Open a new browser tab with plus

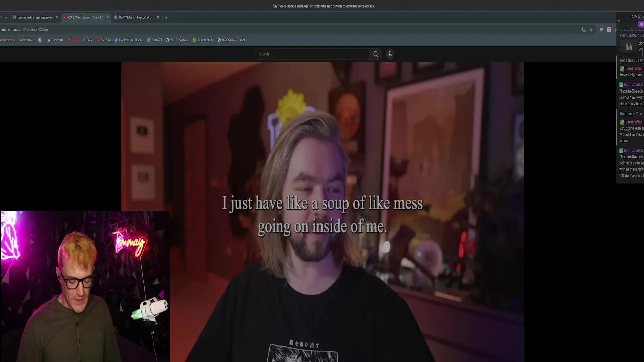click(x=166, y=17)
